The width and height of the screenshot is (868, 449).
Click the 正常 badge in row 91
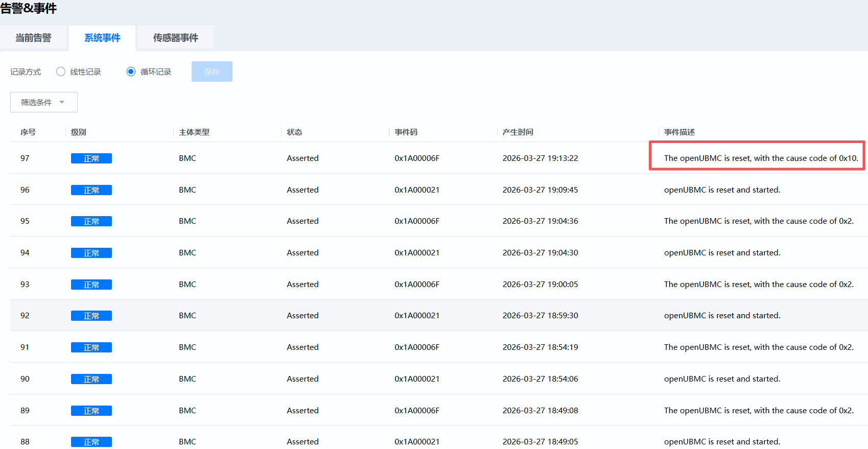(x=91, y=347)
